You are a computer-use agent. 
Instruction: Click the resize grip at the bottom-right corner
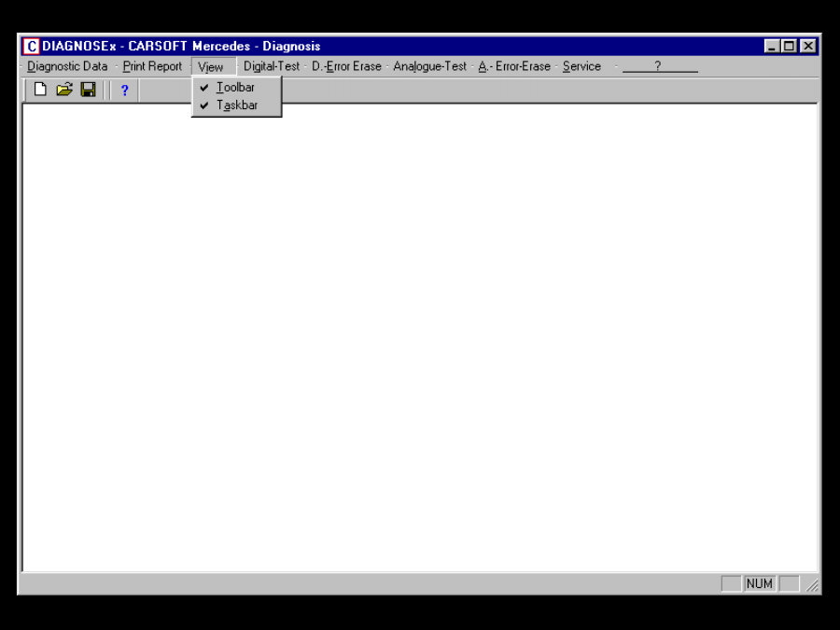click(x=811, y=584)
